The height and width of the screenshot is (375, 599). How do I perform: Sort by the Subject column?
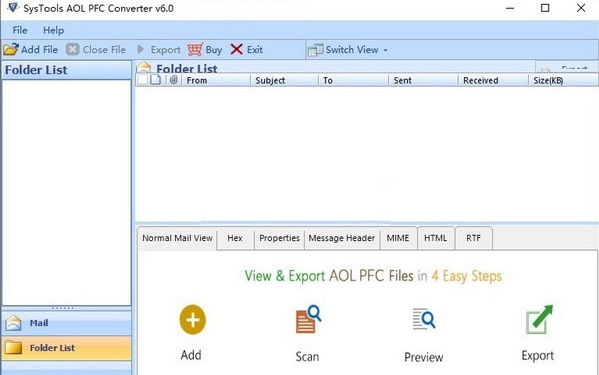285,80
